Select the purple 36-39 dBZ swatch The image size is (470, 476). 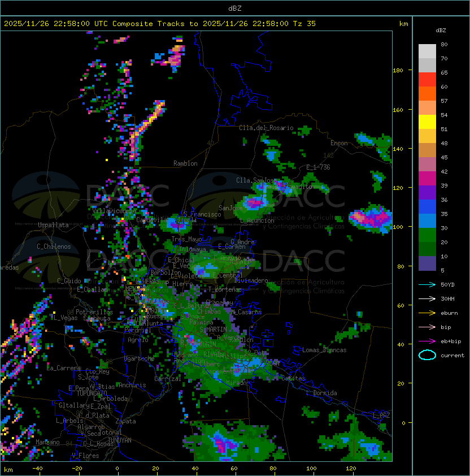(x=427, y=193)
